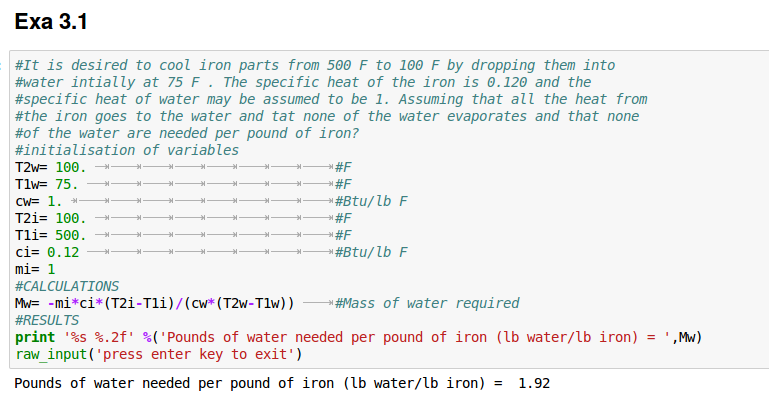Click the T2i= 100. assignment
This screenshot has height=412, width=769.
[x=50, y=218]
